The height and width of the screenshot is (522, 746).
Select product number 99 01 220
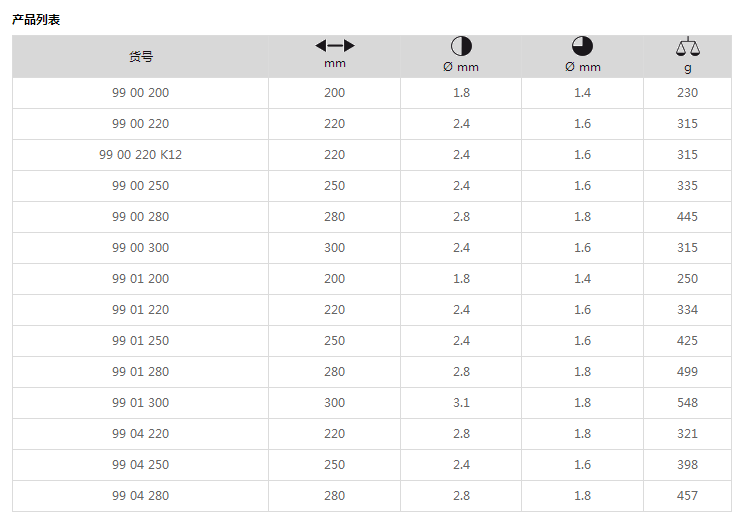(140, 310)
